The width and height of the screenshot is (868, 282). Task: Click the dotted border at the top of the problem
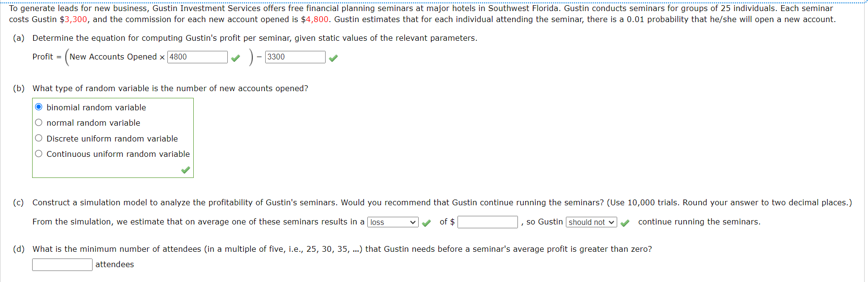[432, 1]
